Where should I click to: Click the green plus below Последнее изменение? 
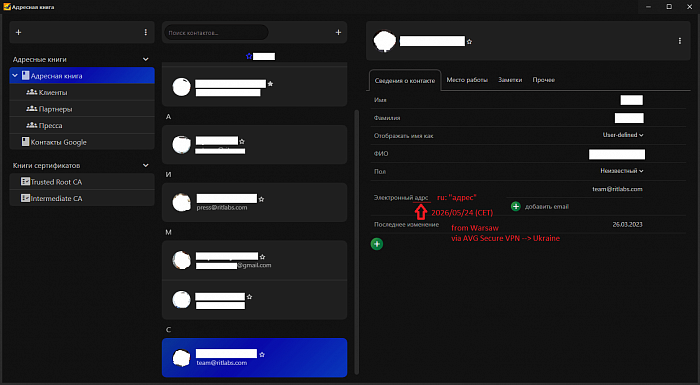coord(377,244)
